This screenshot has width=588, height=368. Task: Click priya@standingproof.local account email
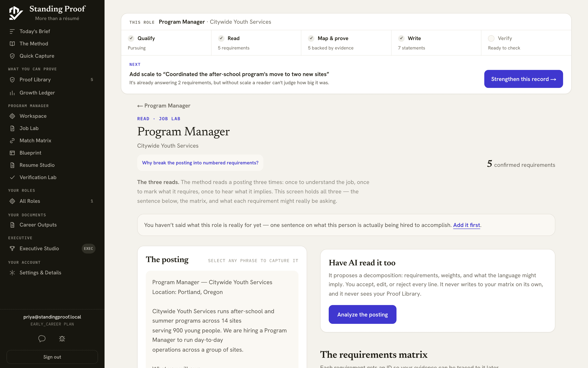pos(52,317)
